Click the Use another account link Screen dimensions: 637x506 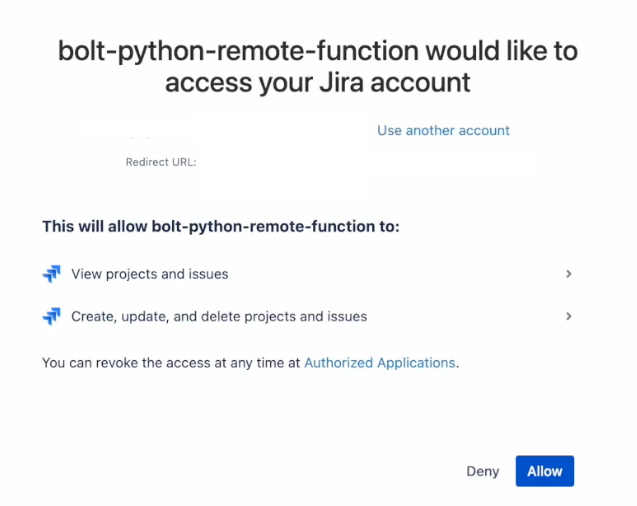[443, 130]
